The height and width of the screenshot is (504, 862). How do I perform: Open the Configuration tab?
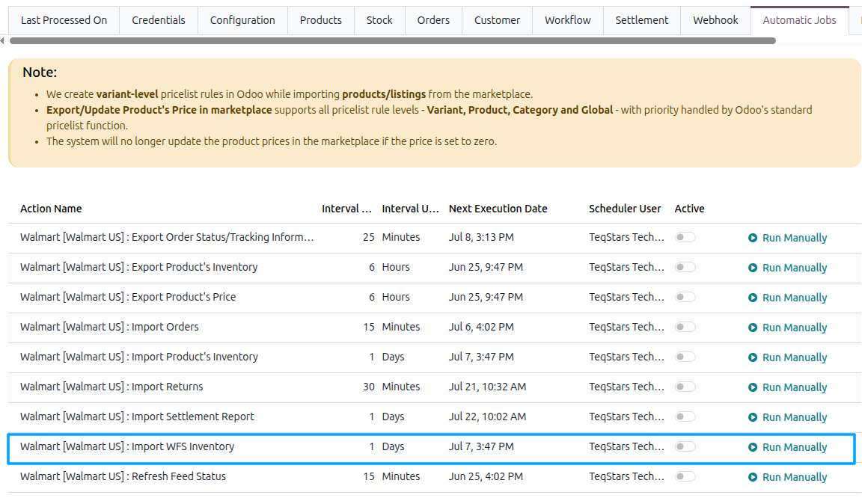coord(242,20)
